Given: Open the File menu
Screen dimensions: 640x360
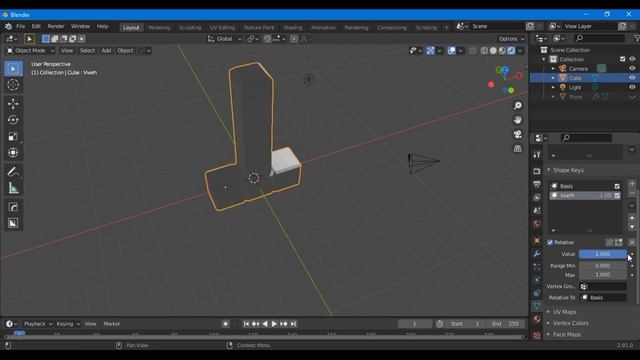Looking at the screenshot, I should (x=20, y=26).
